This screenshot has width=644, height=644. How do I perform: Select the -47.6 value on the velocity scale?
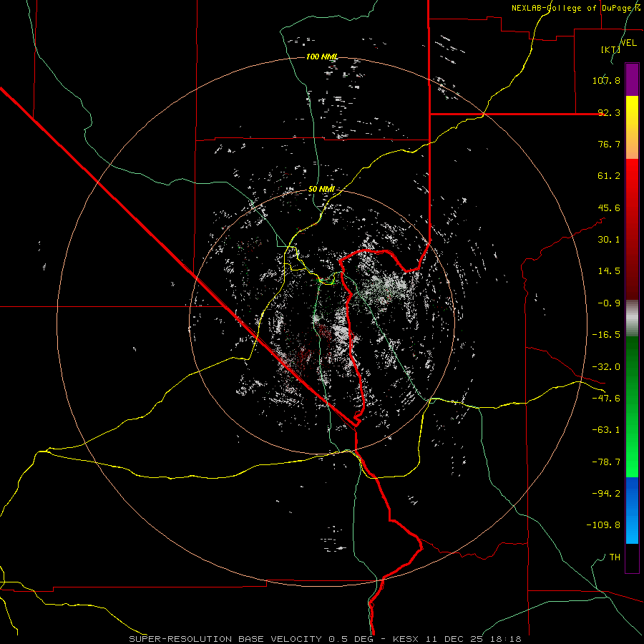pos(606,399)
